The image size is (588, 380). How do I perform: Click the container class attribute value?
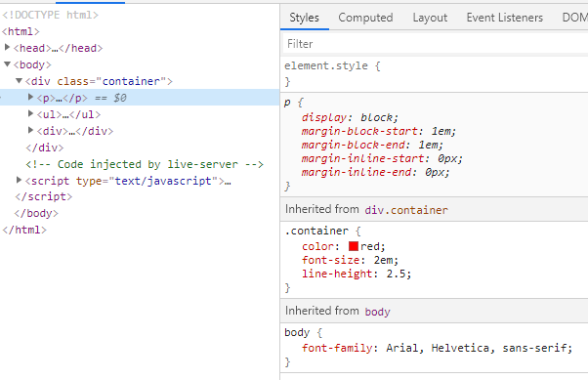tap(131, 81)
